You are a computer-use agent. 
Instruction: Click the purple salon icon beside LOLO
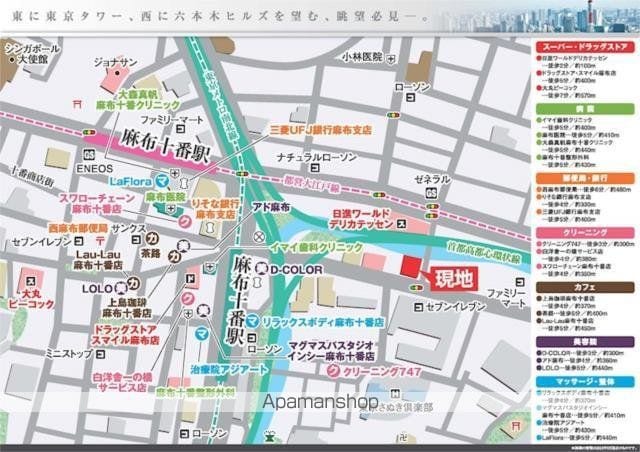[121, 288]
